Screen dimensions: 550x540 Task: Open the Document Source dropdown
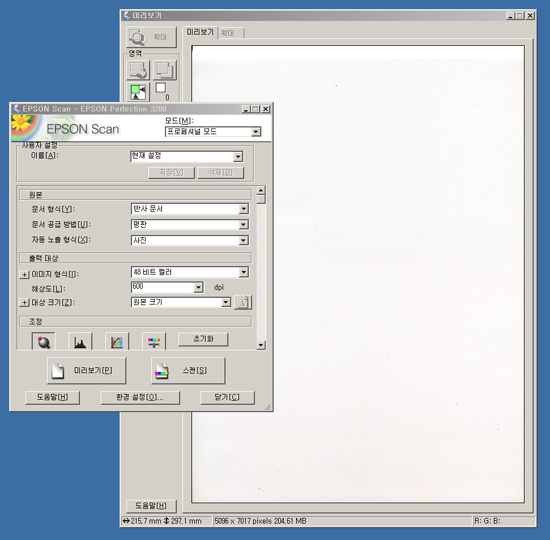click(x=243, y=225)
